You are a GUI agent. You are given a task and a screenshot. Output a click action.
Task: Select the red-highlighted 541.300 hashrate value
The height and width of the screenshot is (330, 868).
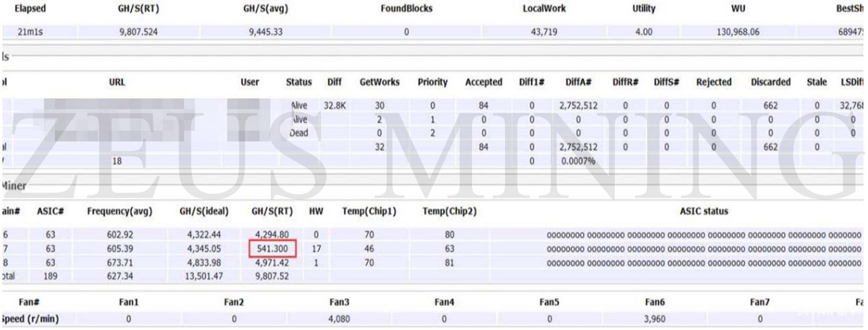click(x=272, y=249)
